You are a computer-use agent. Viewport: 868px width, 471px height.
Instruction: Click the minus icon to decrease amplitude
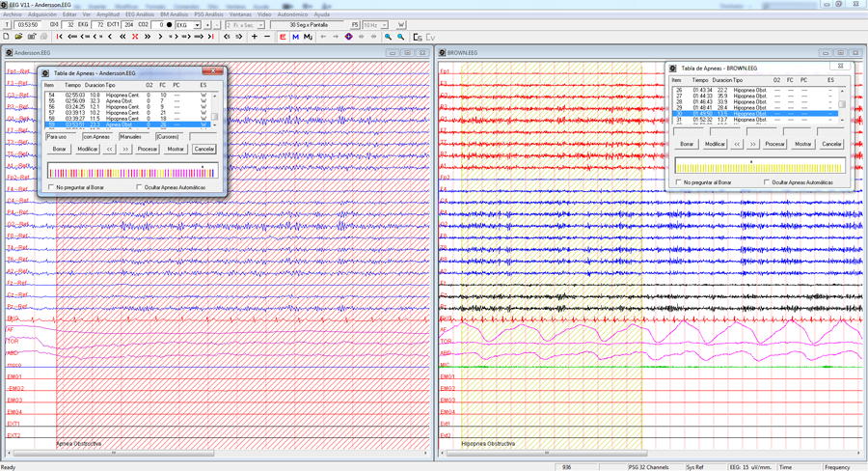(x=267, y=37)
